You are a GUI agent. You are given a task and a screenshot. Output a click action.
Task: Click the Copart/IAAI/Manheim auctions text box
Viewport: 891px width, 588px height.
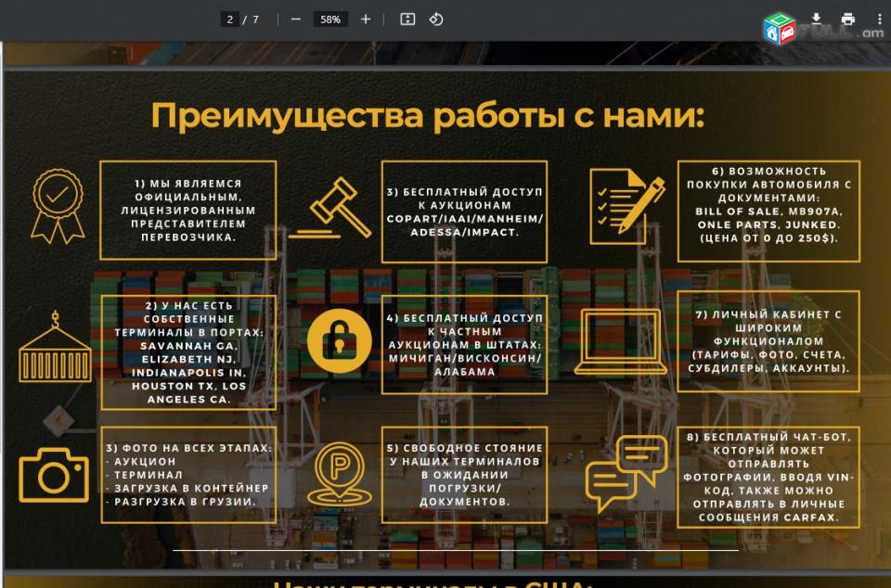pos(464,211)
